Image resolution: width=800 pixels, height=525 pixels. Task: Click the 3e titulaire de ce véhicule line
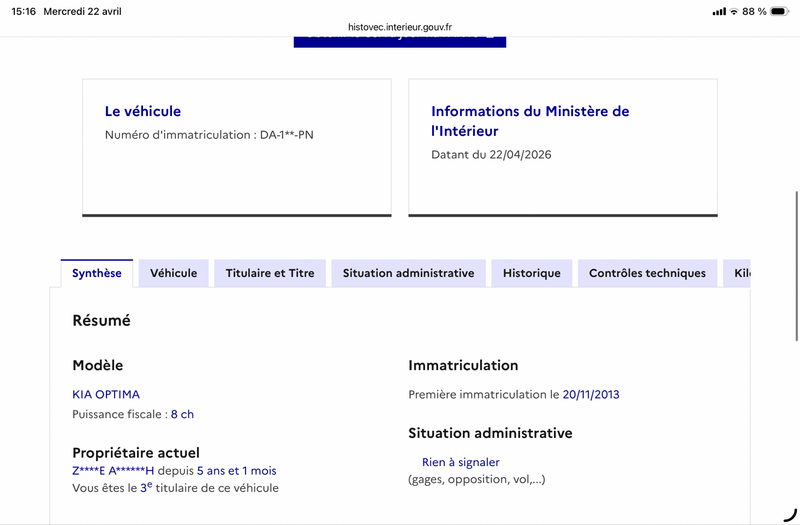(x=176, y=488)
